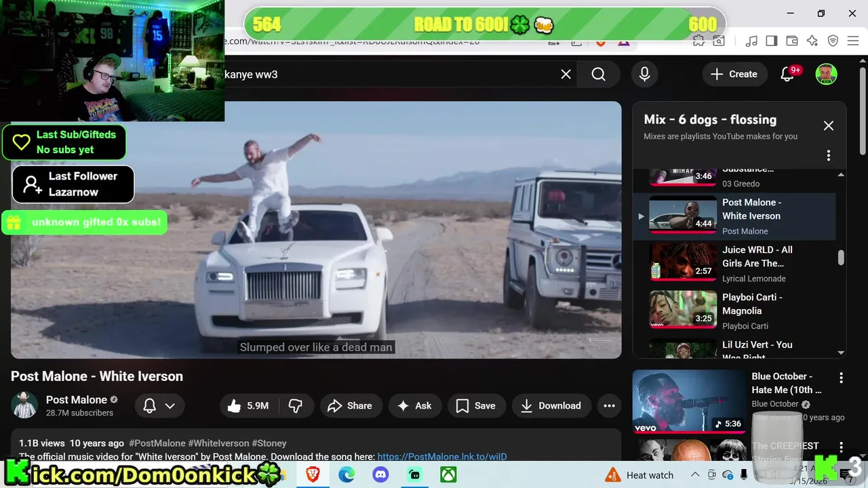Open Brave VPN shield icon
Image resolution: width=868 pixels, height=488 pixels.
coord(833,41)
